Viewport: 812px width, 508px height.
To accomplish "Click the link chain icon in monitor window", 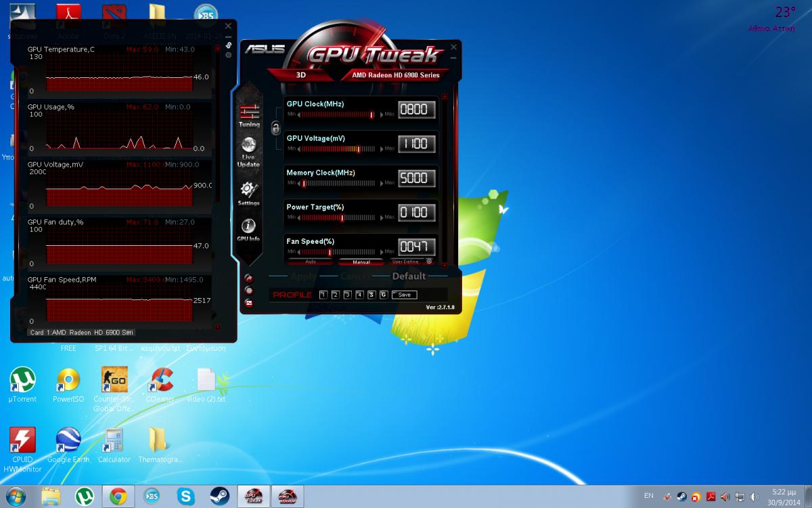I will click(x=229, y=45).
